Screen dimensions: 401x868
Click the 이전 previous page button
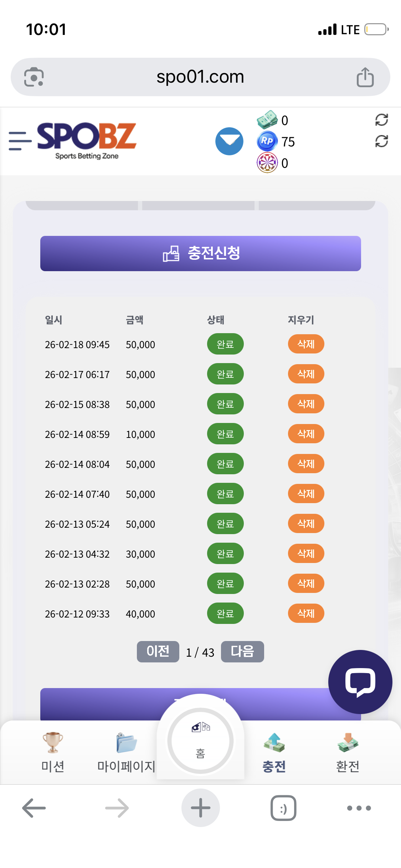click(x=158, y=652)
